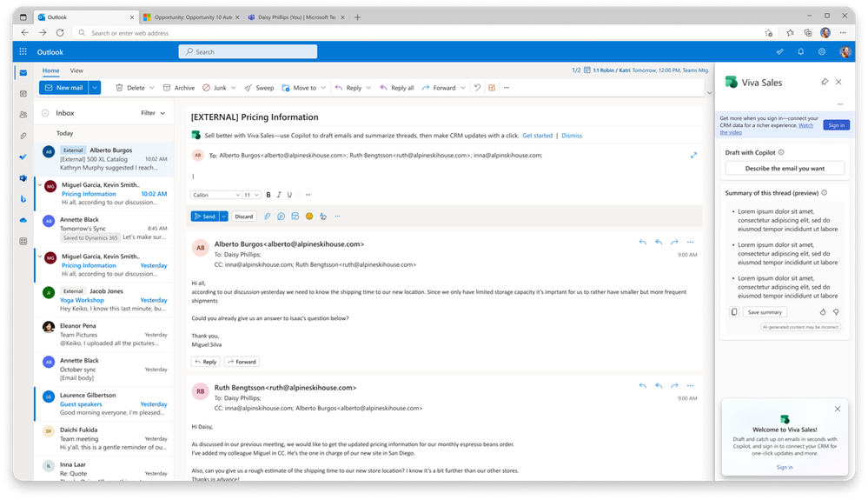Forward arrow icon on Ruth Bengtsson message
This screenshot has width=868, height=500.
tap(673, 385)
